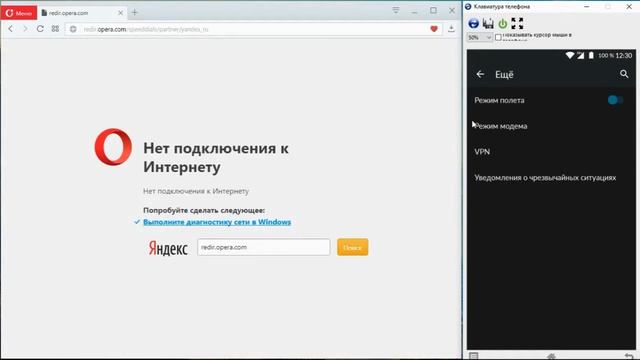Toggle Режим полета switch
The width and height of the screenshot is (640, 360).
click(x=615, y=100)
